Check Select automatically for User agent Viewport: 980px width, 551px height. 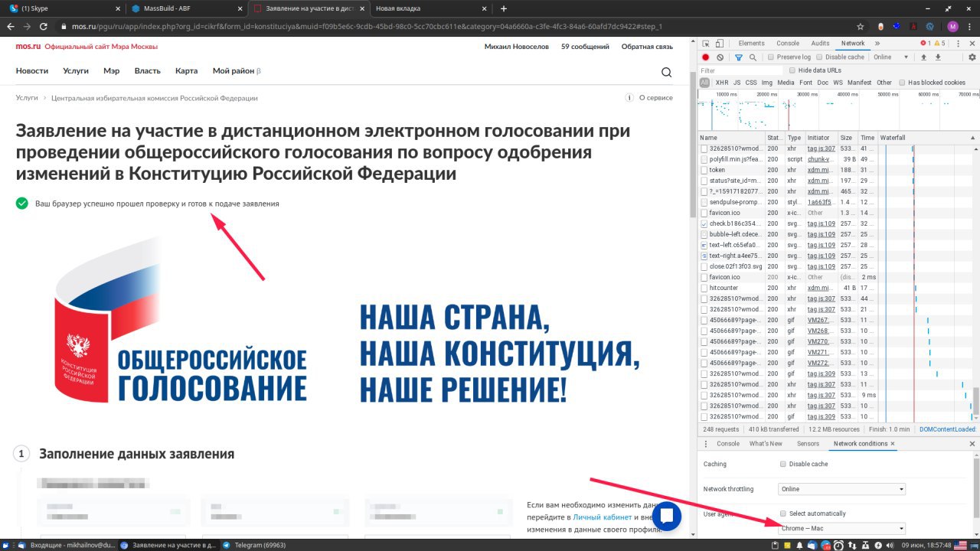click(782, 514)
